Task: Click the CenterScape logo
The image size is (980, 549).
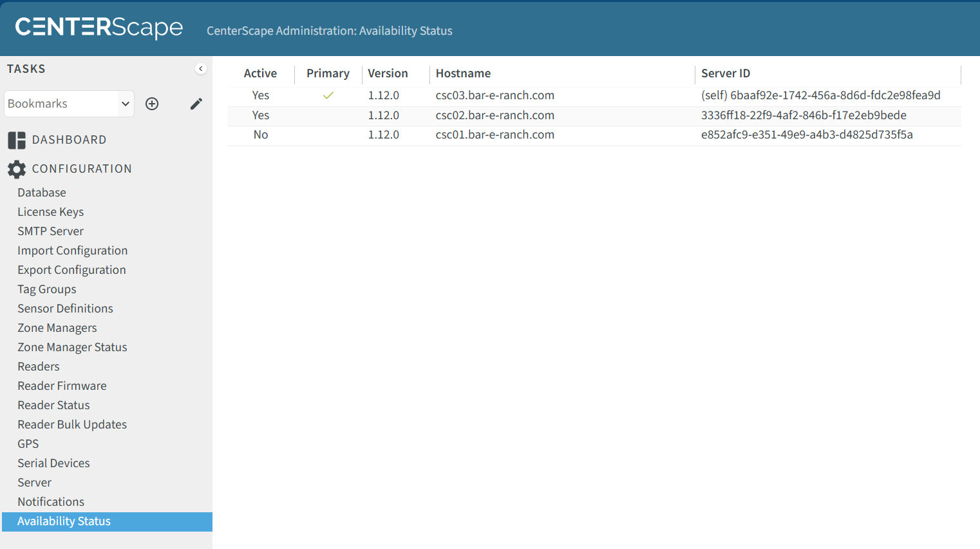Action: pyautogui.click(x=99, y=28)
